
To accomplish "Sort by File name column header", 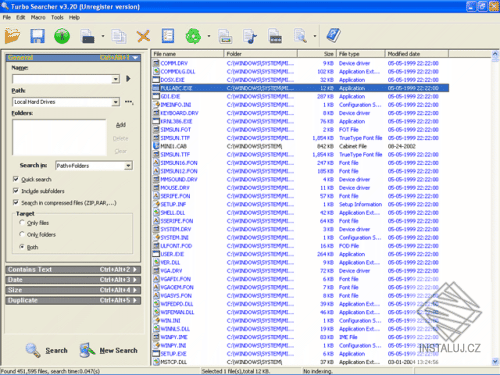I will [188, 54].
